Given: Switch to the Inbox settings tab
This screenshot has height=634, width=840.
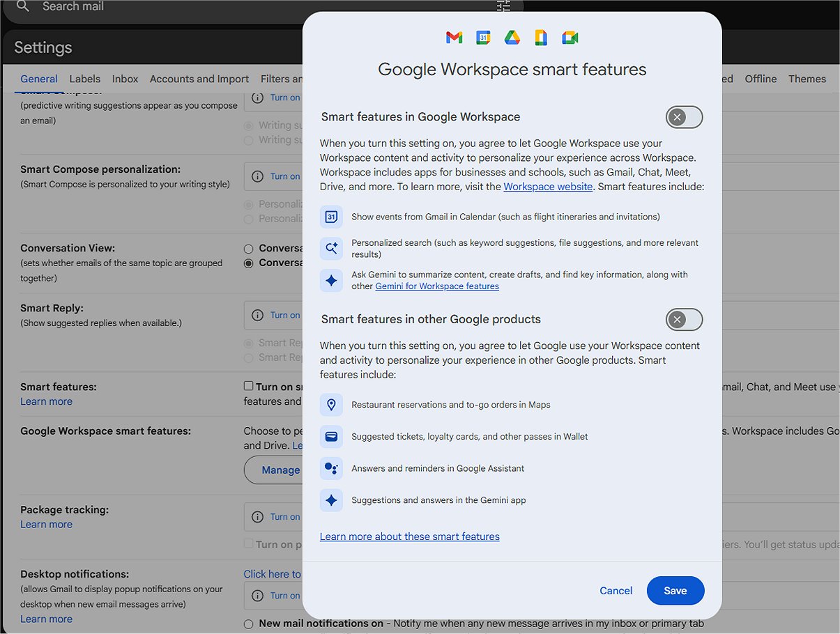Looking at the screenshot, I should click(x=125, y=79).
